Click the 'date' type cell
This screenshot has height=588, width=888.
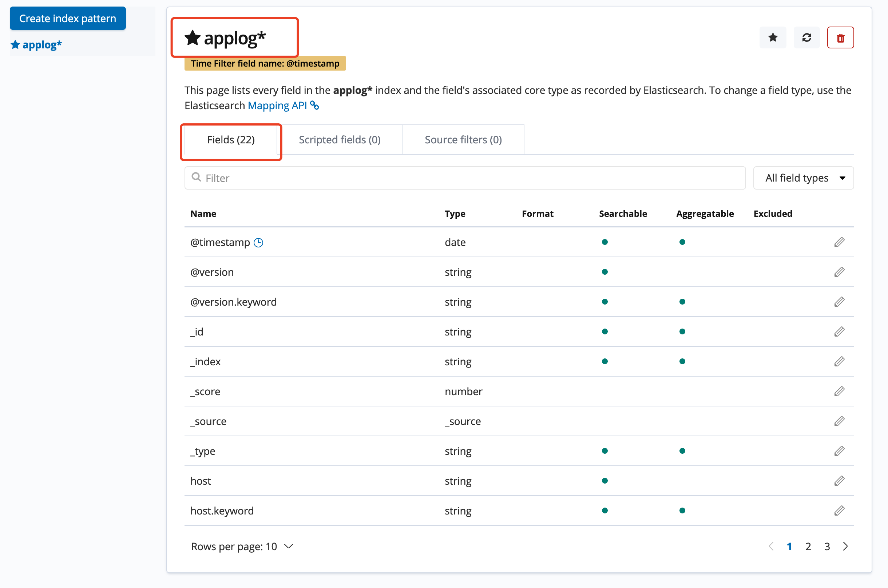[x=455, y=242]
